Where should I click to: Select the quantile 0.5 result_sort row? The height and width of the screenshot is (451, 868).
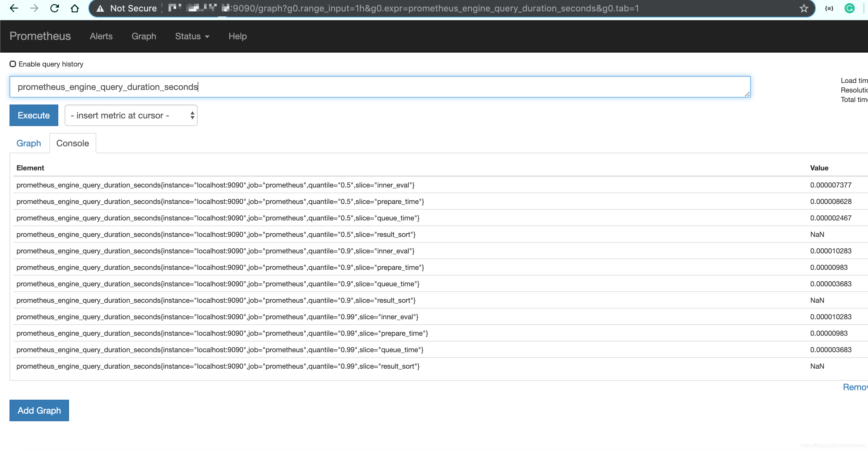pyautogui.click(x=441, y=234)
